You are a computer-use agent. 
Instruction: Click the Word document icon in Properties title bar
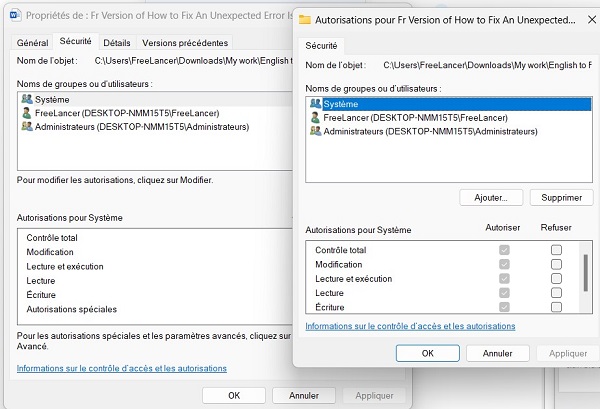(x=15, y=16)
